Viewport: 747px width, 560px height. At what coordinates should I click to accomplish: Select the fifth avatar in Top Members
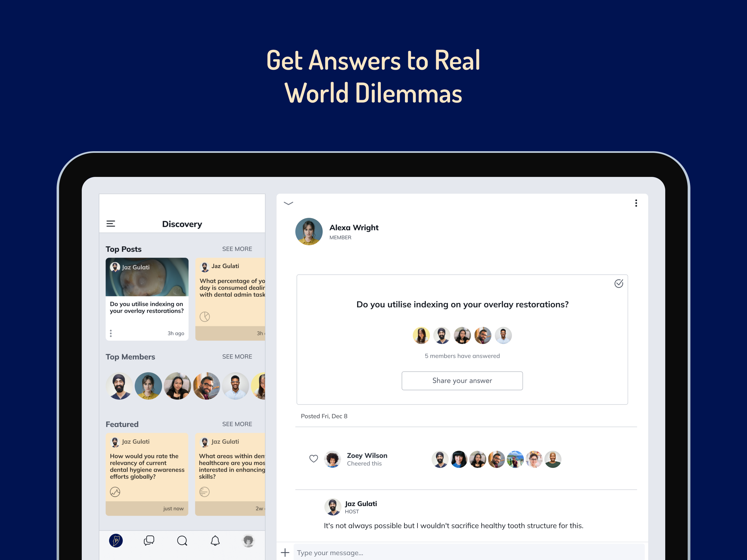click(x=235, y=386)
